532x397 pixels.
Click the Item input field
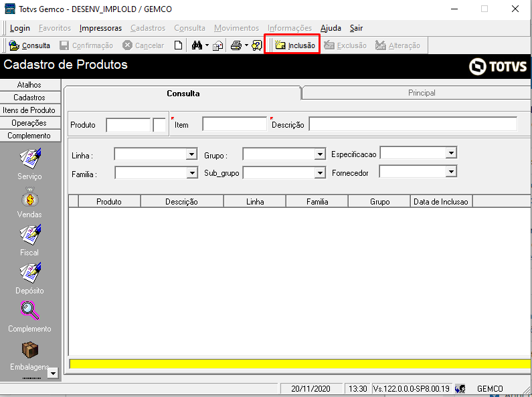pyautogui.click(x=234, y=124)
